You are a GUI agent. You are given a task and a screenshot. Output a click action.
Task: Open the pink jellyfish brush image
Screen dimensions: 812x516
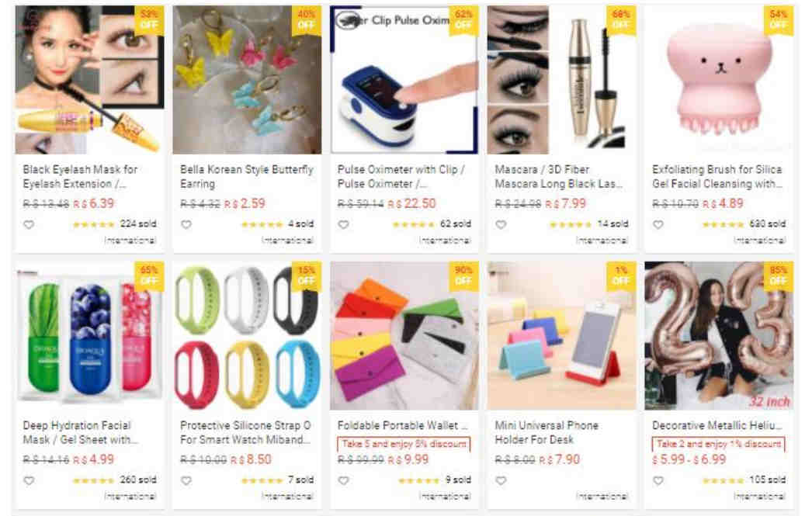coord(719,80)
